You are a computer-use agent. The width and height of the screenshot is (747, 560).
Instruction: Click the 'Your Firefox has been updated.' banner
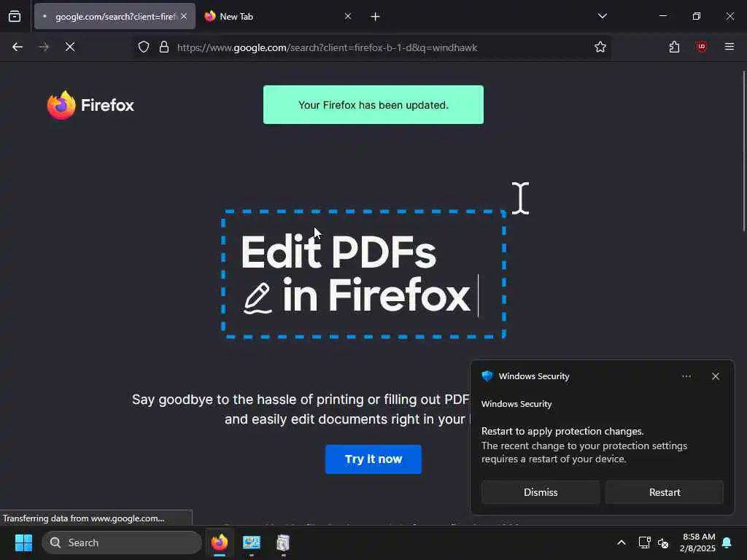click(x=373, y=105)
